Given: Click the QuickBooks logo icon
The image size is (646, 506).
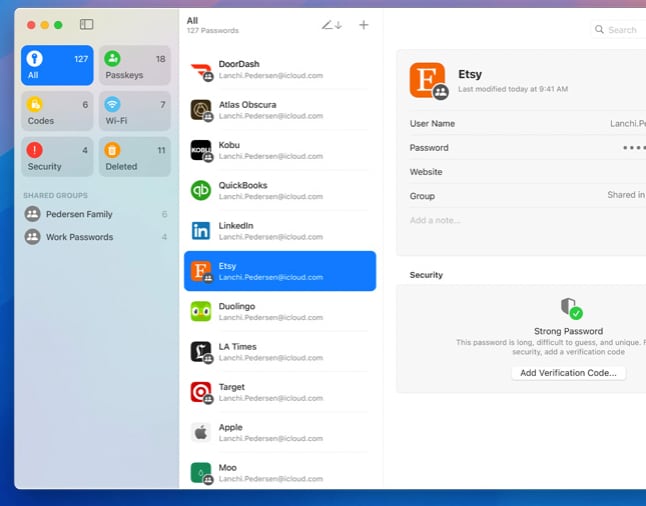Looking at the screenshot, I should pyautogui.click(x=201, y=190).
